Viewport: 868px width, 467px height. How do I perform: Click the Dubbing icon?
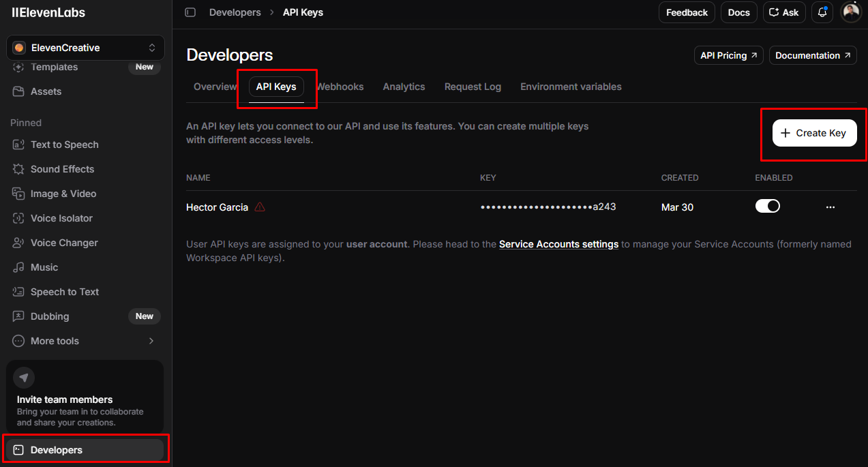(x=18, y=316)
